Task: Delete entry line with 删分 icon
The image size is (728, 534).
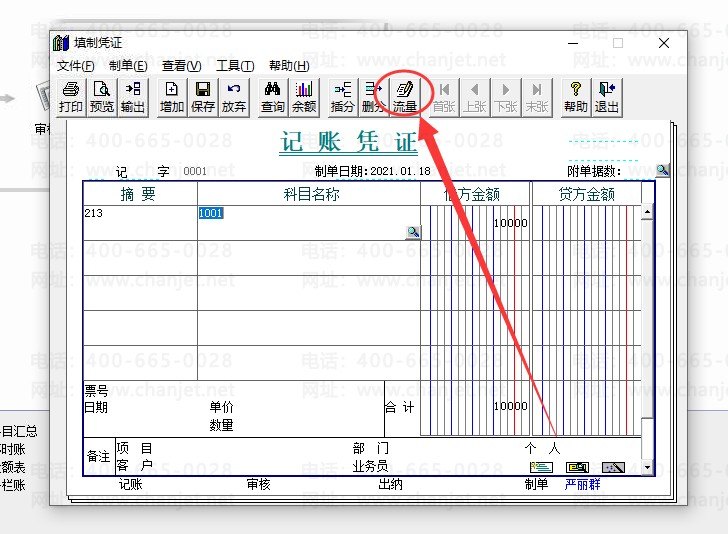Action: pos(373,97)
